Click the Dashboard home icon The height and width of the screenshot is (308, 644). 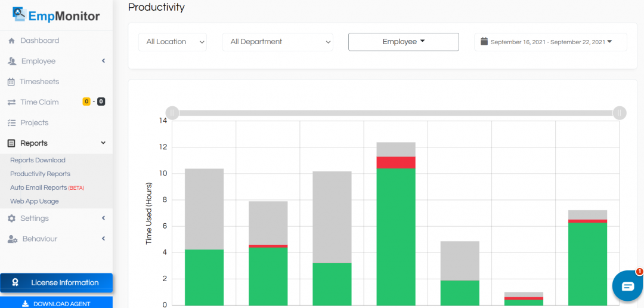(x=11, y=41)
